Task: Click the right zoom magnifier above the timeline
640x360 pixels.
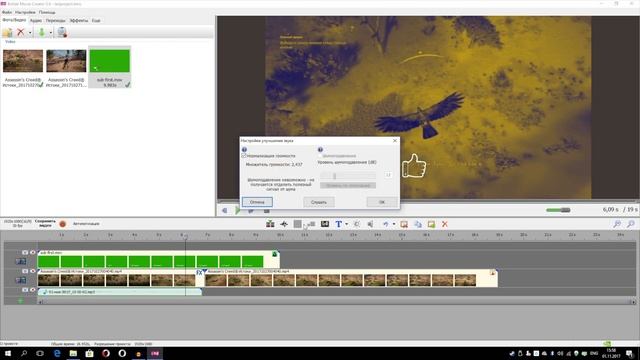Action: click(631, 224)
